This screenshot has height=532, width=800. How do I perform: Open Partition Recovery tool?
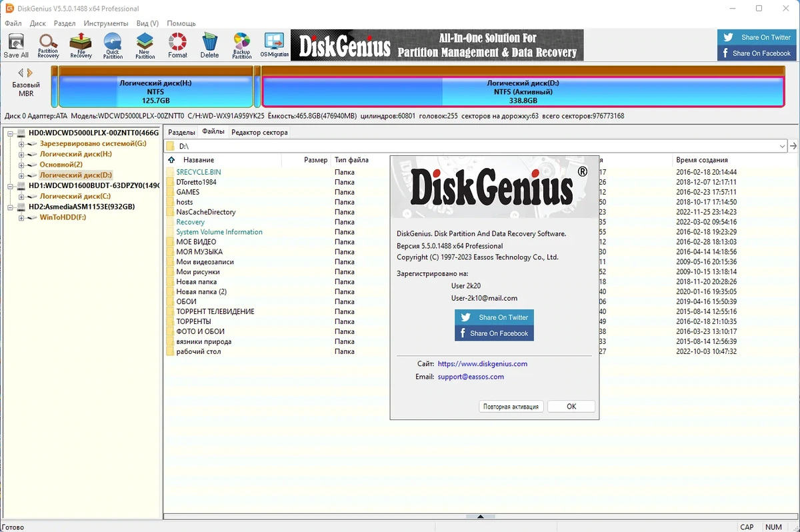click(x=48, y=45)
